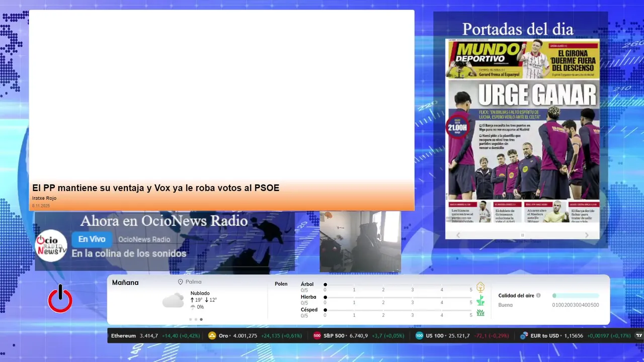Screen dimensions: 644x362
Task: Select the third weather carousel dot
Action: point(201,319)
